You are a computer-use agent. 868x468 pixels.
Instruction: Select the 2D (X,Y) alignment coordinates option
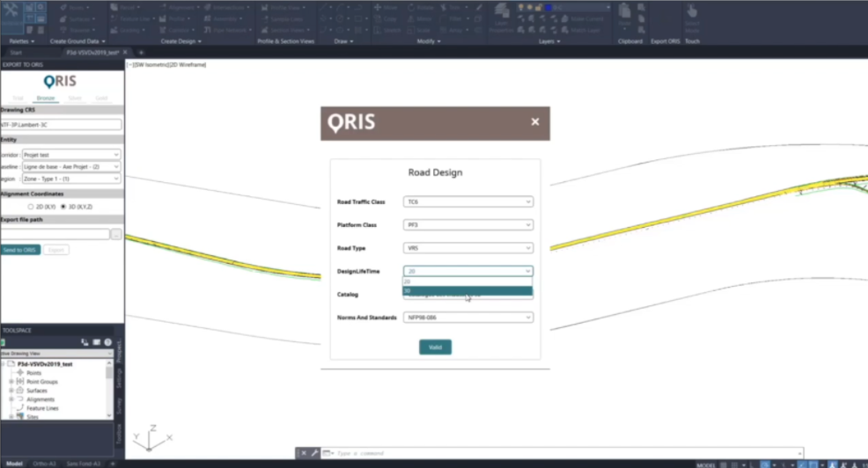[32, 206]
